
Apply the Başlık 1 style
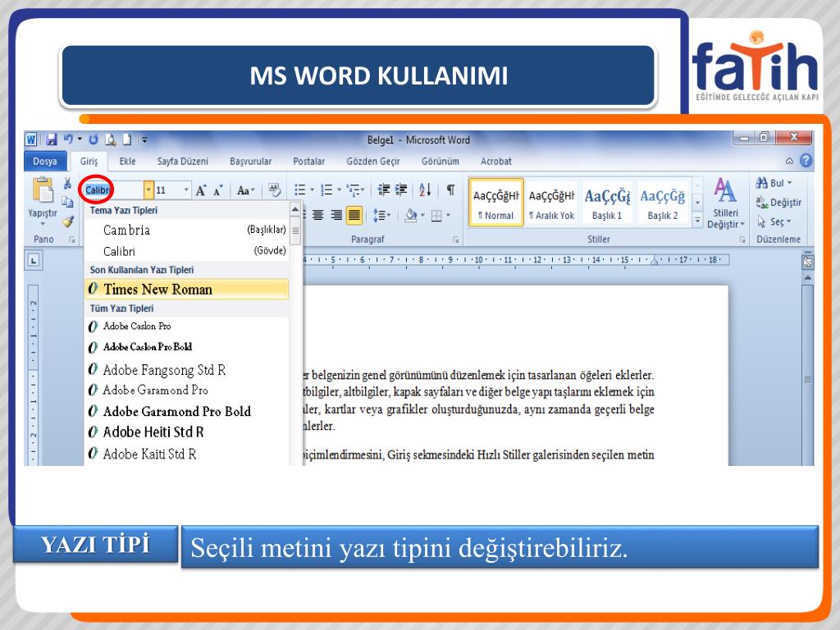click(607, 203)
